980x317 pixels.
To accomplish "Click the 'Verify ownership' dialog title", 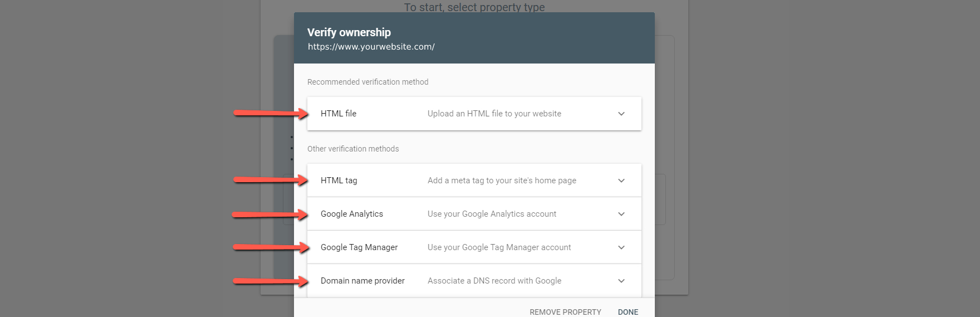I will [x=349, y=32].
